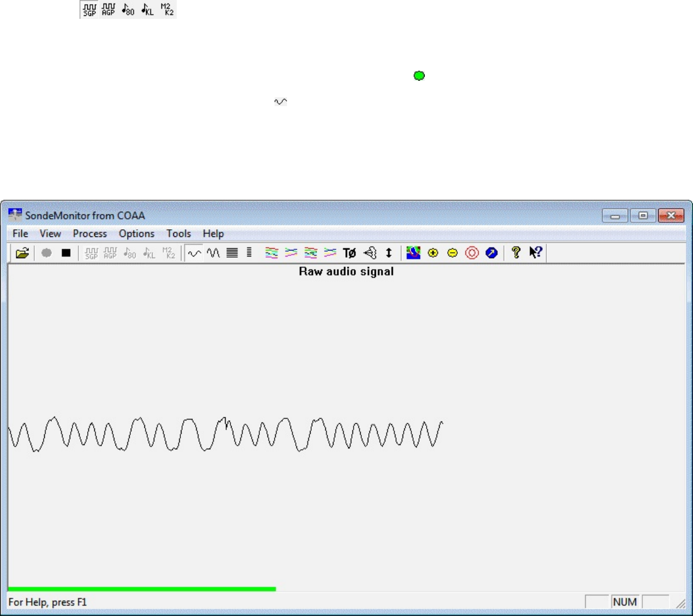
Task: Click the standalone green circle above window
Action: 419,75
